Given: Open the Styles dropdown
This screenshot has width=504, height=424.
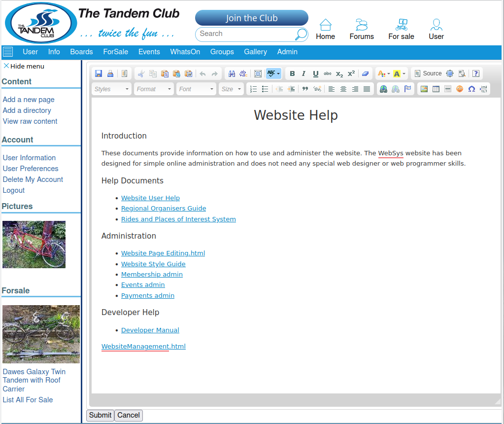Looking at the screenshot, I should (x=112, y=89).
